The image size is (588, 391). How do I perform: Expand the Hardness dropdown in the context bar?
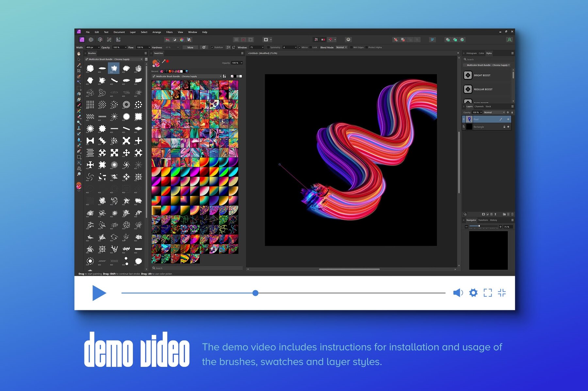[178, 47]
